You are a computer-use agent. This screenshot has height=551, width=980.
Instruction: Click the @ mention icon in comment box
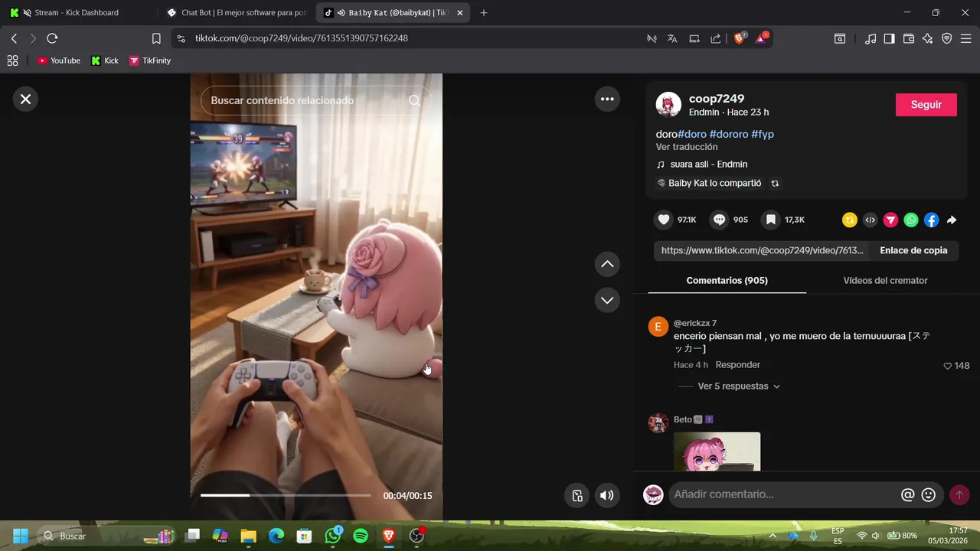pos(908,495)
